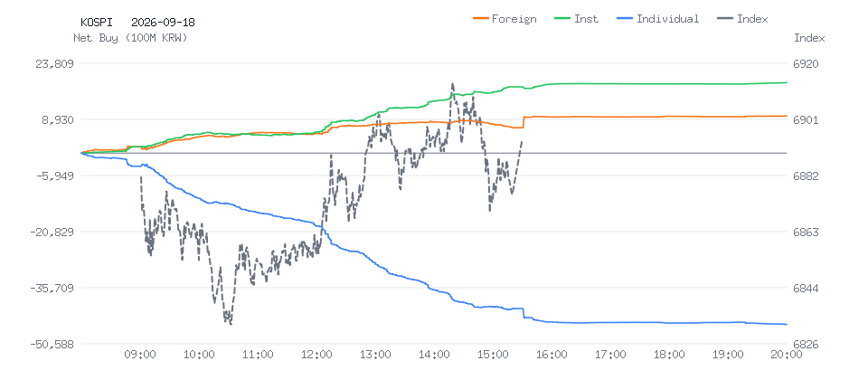This screenshot has height=380, width=868.
Task: Click the 16:00 time tick label
Action: [x=551, y=355]
